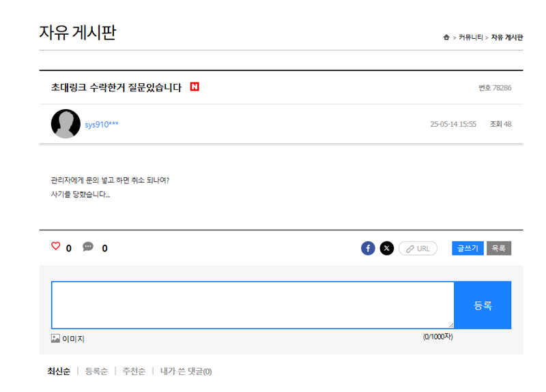The height and width of the screenshot is (392, 546).
Task: Like the post with heart icon
Action: [56, 246]
